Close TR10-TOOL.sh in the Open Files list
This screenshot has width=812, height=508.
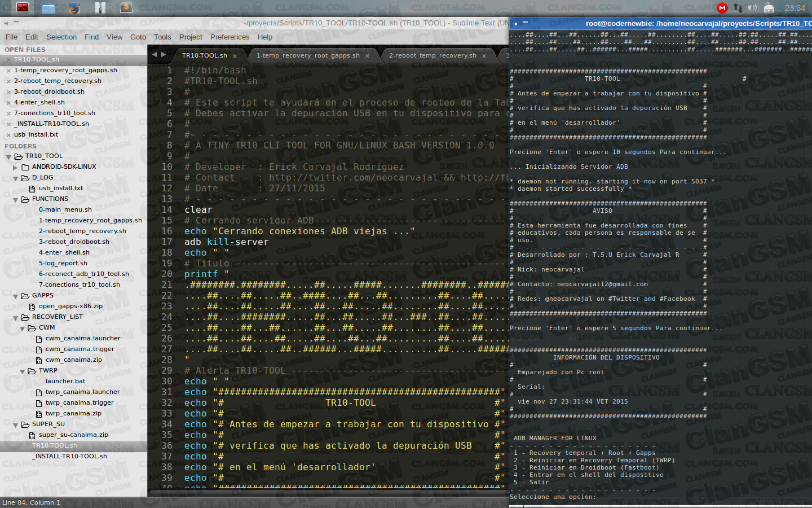click(x=8, y=60)
